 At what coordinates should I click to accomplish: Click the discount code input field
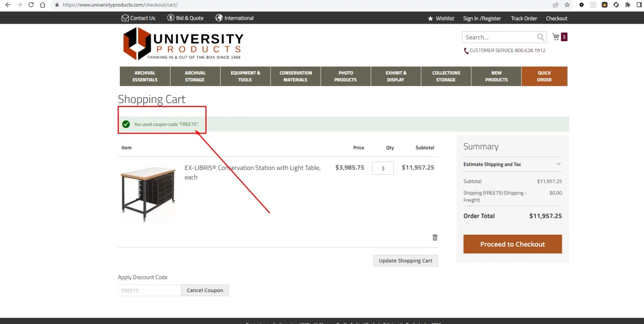pyautogui.click(x=149, y=290)
